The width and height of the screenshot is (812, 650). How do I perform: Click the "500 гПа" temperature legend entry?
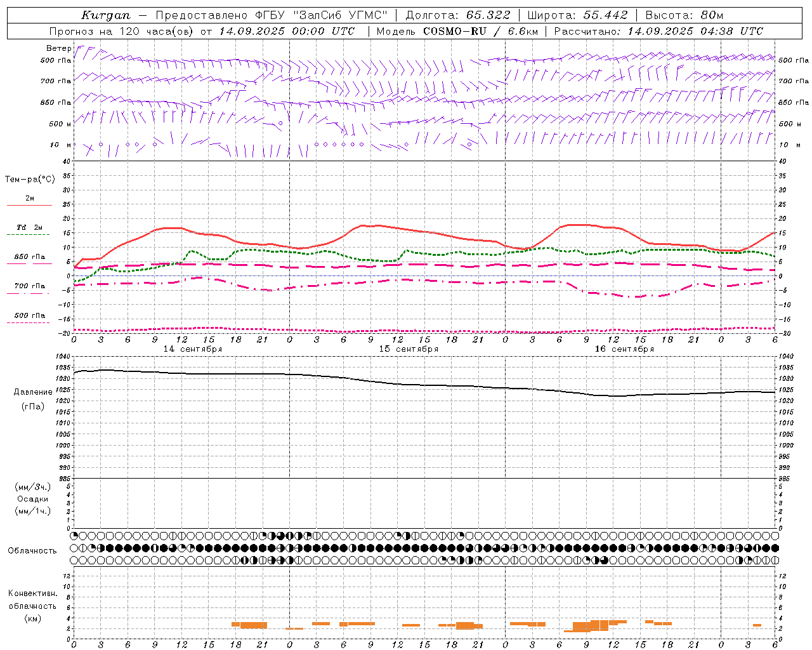pos(29,315)
